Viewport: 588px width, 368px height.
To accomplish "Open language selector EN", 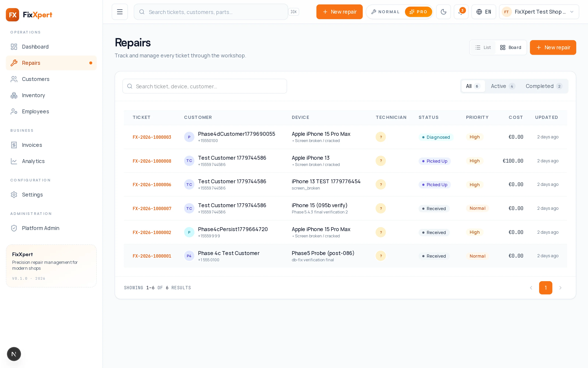I will pos(484,12).
